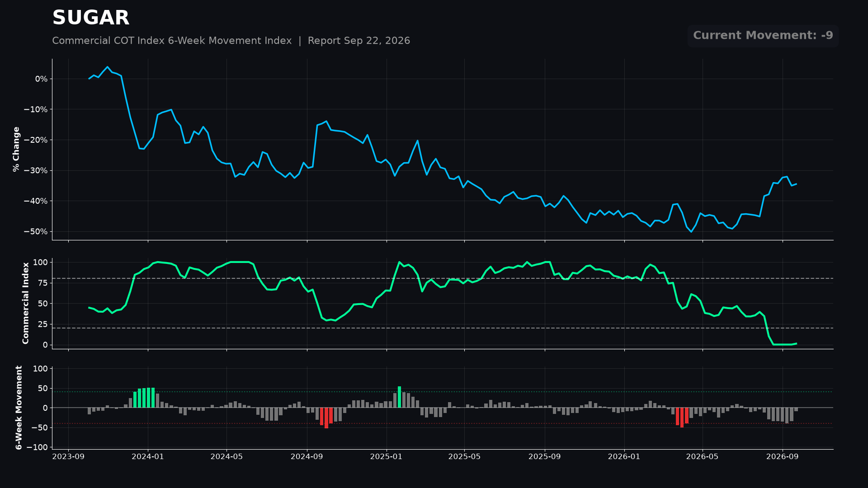Click the 2026-09 date tick label
The image size is (868, 488).
point(783,457)
